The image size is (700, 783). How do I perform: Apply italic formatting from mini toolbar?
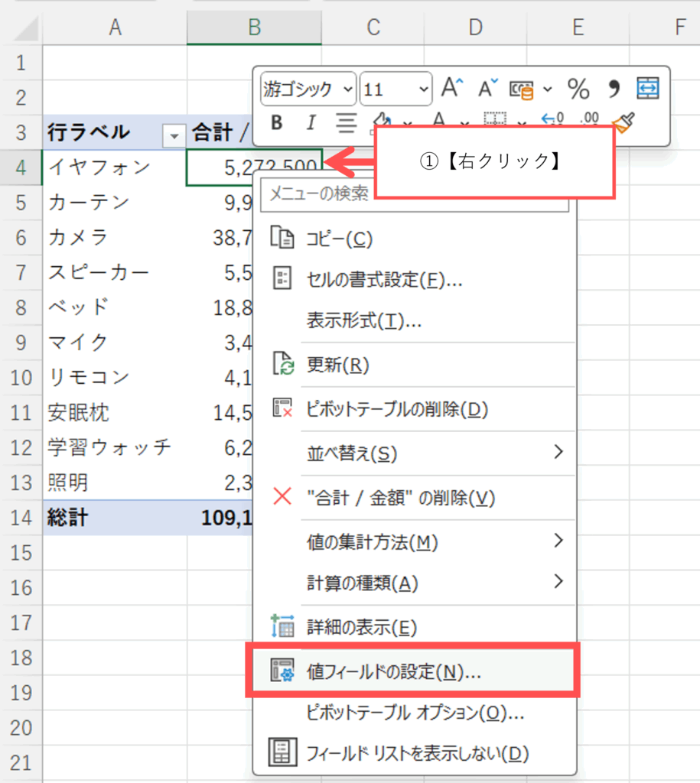(x=311, y=122)
